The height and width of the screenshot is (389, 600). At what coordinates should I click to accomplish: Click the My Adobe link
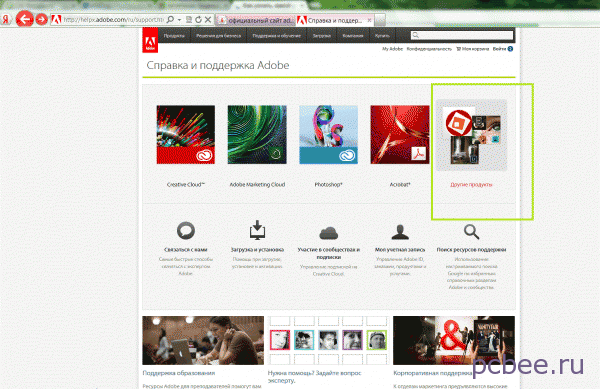[393, 49]
